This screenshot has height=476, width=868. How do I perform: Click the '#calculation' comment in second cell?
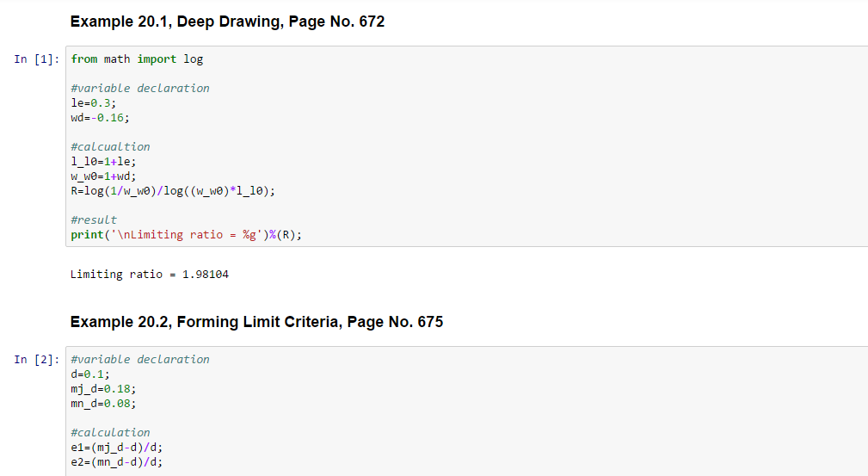[110, 432]
